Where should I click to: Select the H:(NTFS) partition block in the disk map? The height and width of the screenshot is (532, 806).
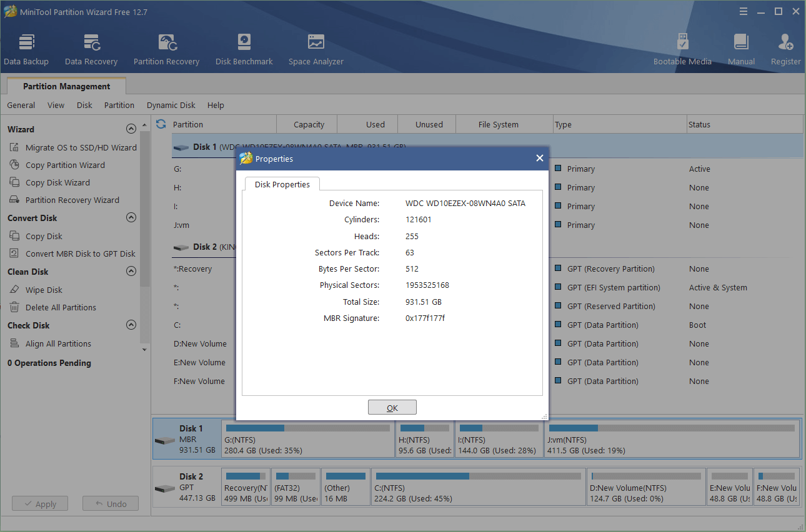pos(425,439)
